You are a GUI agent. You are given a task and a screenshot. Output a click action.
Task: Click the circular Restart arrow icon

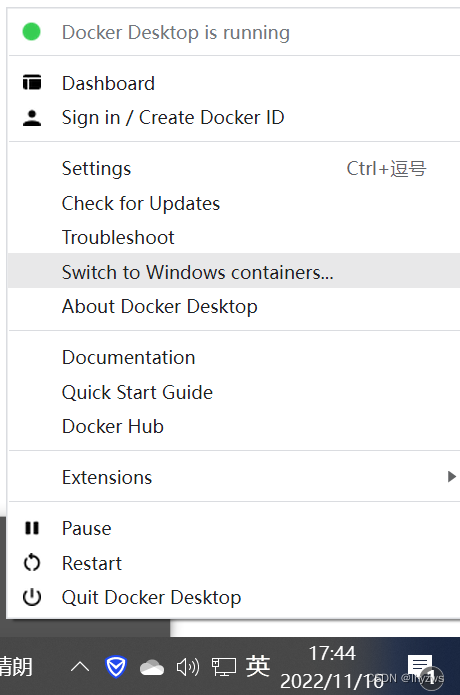click(32, 563)
